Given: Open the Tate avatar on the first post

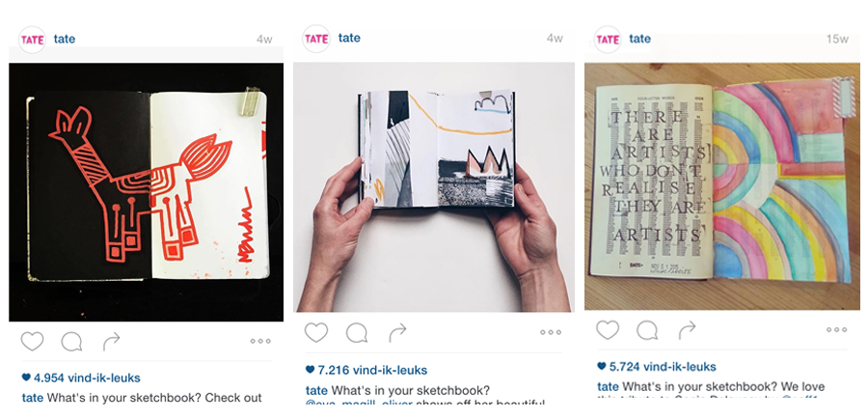Looking at the screenshot, I should tap(32, 40).
